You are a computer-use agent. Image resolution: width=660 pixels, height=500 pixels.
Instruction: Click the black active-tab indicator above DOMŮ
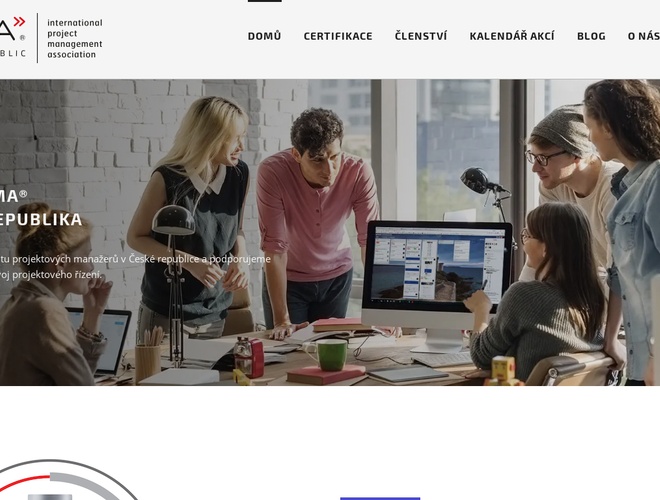click(x=265, y=1)
